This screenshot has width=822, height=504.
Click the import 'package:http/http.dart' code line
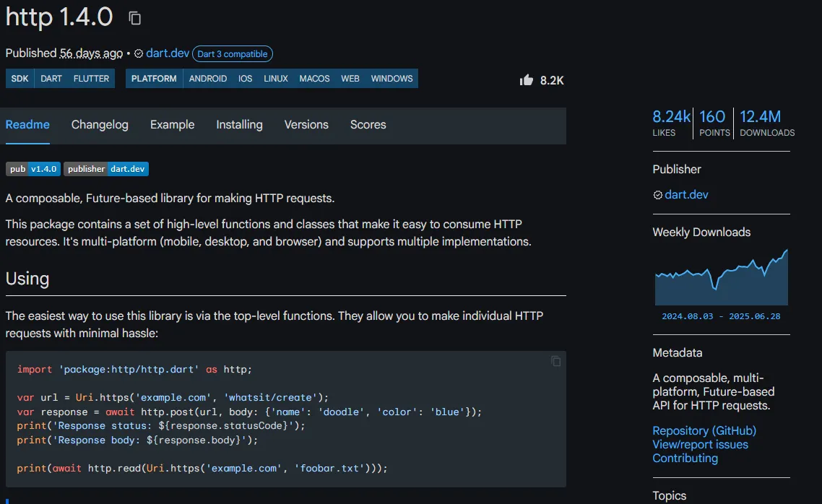pyautogui.click(x=134, y=370)
